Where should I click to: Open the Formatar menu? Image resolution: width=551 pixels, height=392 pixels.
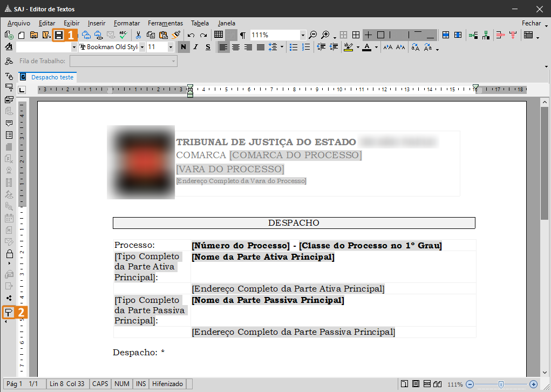[x=127, y=23]
